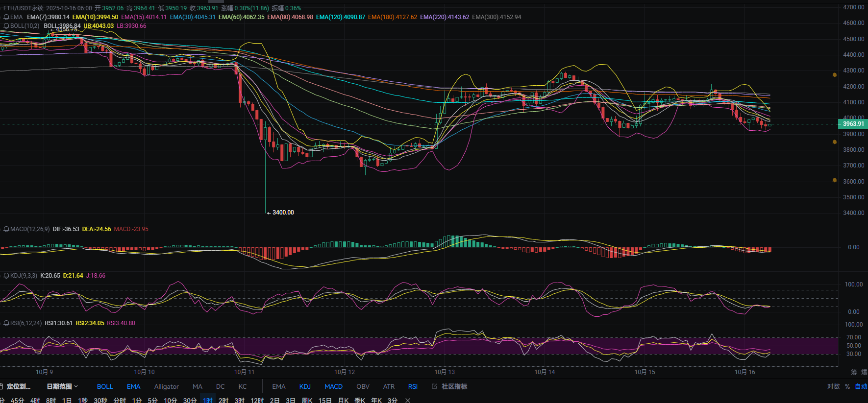Click the 3963.91 current price label
This screenshot has width=868, height=403.
[x=853, y=124]
